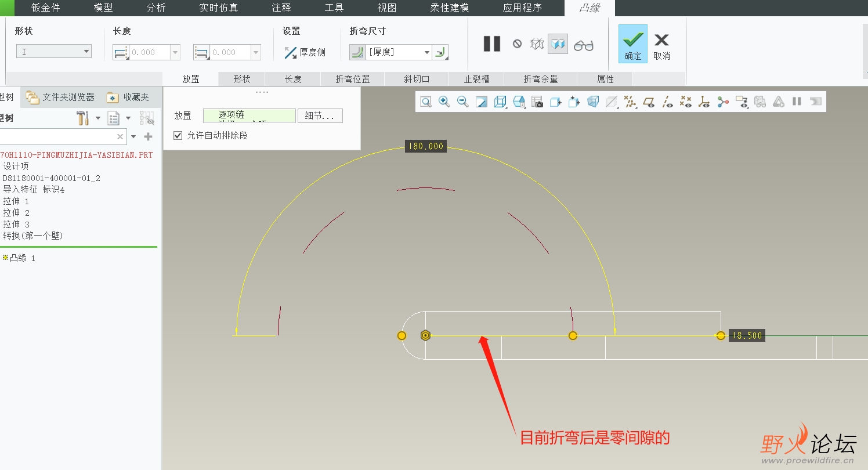Viewport: 868px width, 470px height.
Task: Click the plus icon beside tree search
Action: pos(148,137)
